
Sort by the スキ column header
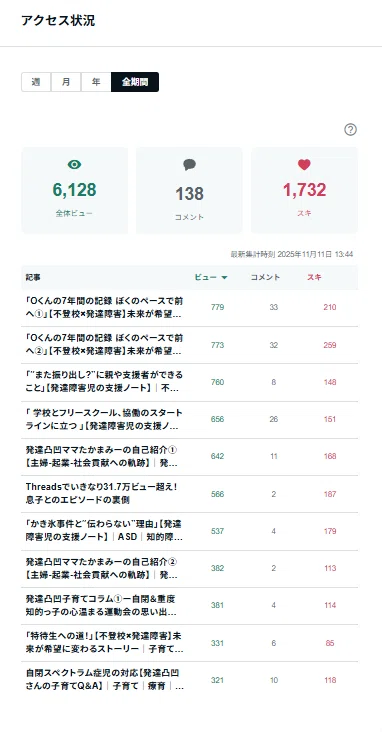click(314, 277)
